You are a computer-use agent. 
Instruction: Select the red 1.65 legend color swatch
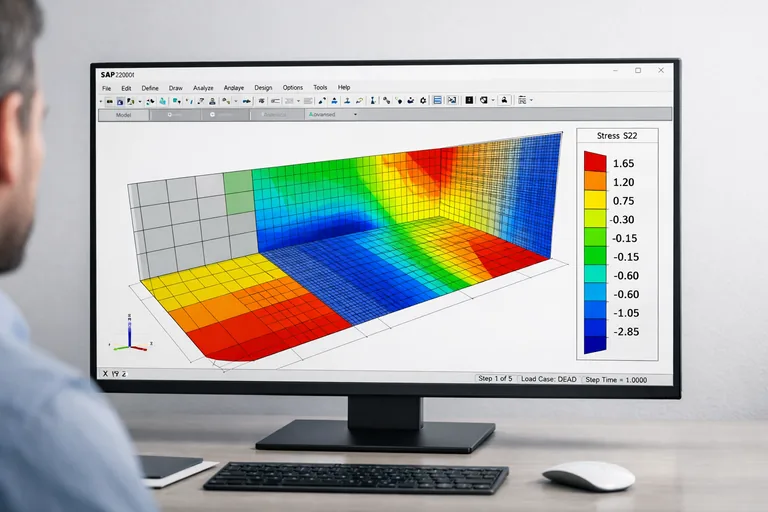(x=594, y=161)
